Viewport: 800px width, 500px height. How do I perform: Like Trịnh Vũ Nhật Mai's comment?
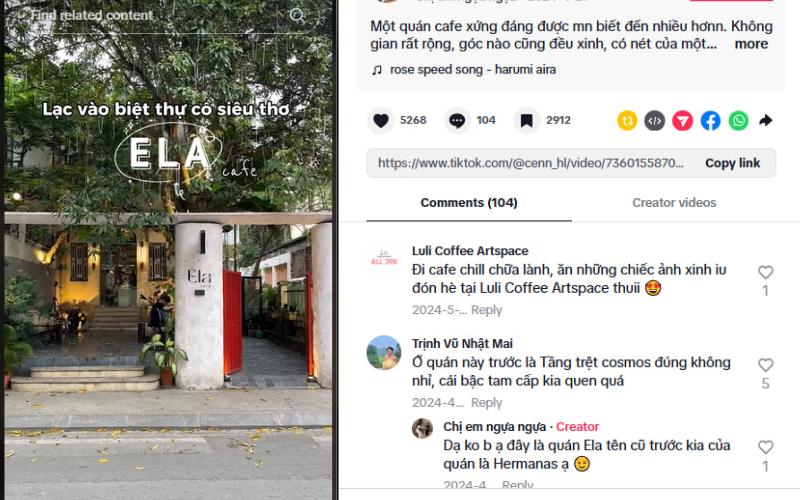(765, 365)
